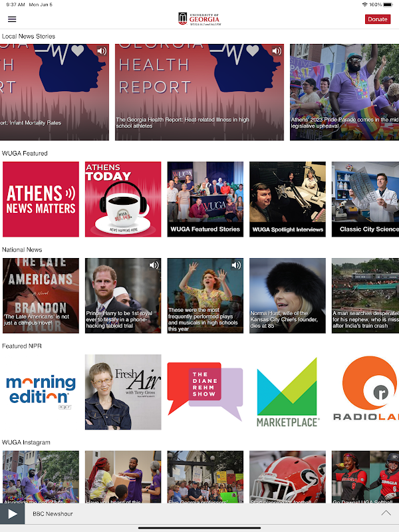Viewport: 399px width, 532px height.
Task: Open Fresh Air with Terry Gross
Action: pyautogui.click(x=123, y=392)
